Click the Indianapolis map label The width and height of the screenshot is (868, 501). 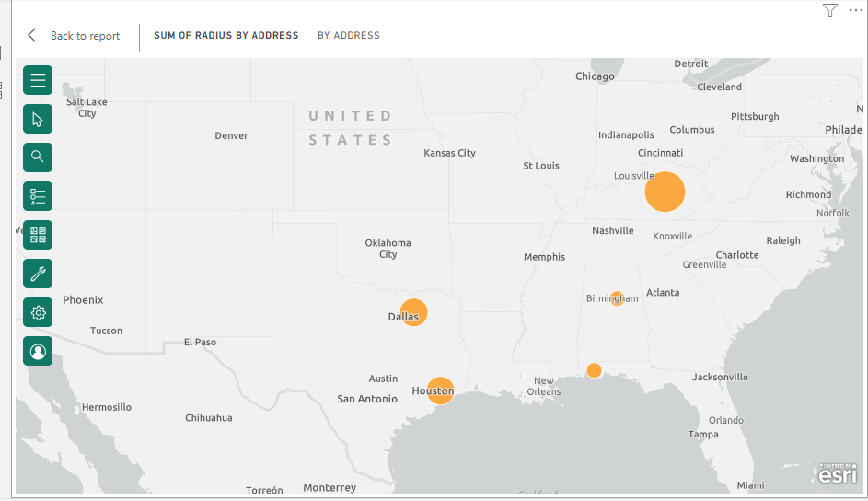point(626,135)
